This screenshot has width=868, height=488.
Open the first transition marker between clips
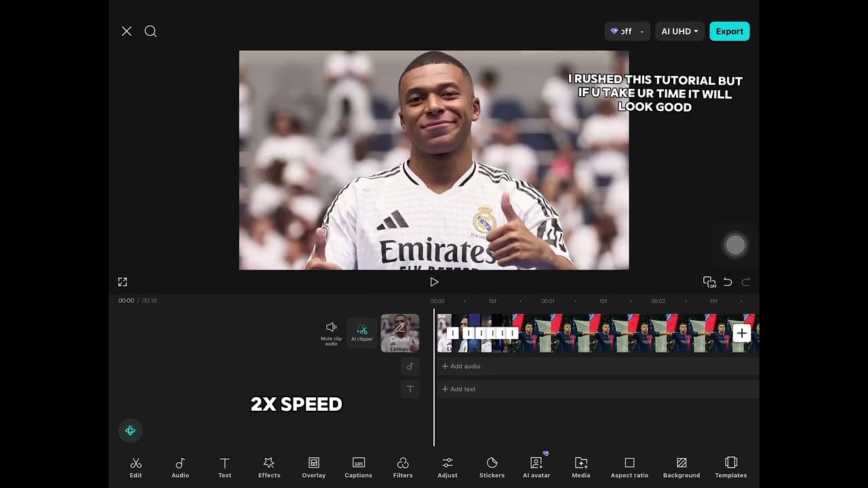pos(452,333)
